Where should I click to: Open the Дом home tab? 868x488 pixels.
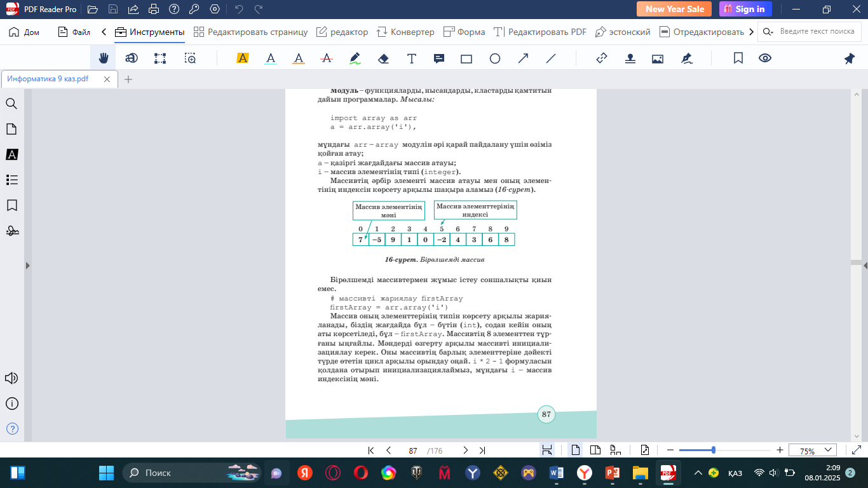click(x=24, y=32)
